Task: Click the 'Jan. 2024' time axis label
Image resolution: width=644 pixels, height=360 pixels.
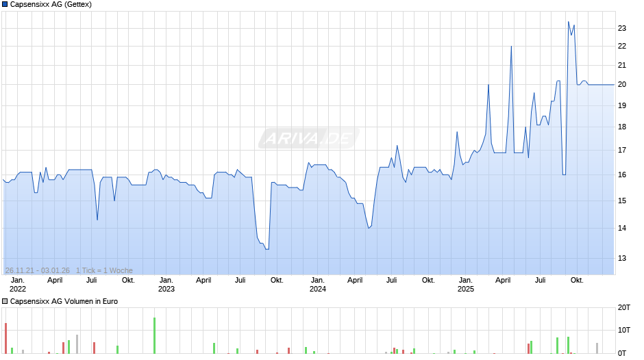Action: pyautogui.click(x=317, y=285)
